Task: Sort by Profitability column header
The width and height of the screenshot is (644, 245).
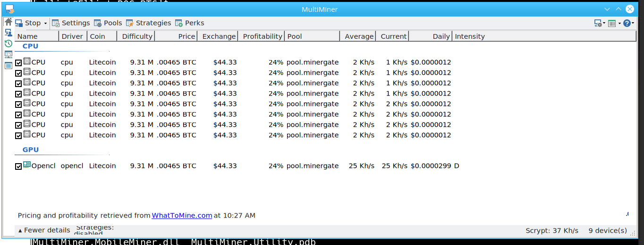Action: [261, 36]
